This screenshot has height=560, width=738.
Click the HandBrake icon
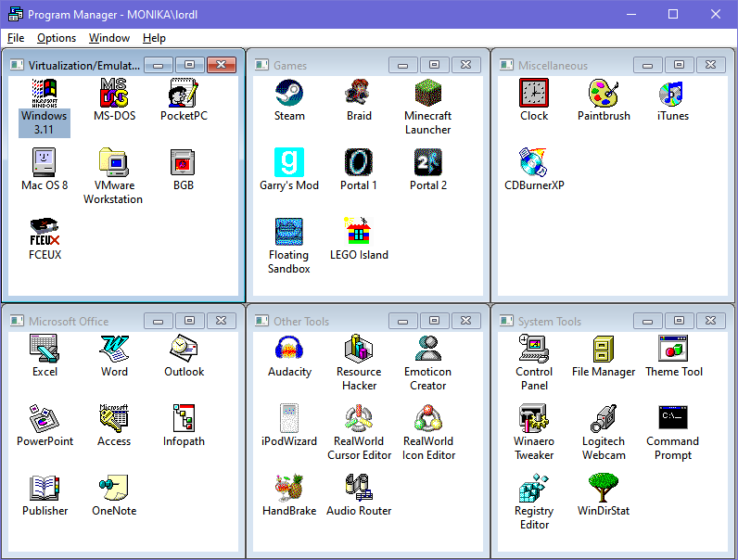(x=289, y=488)
